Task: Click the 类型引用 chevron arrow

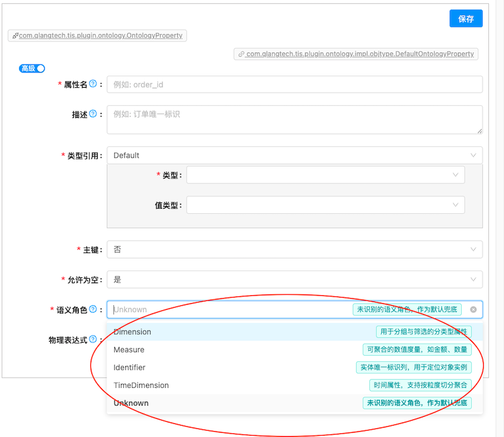Action: point(473,155)
